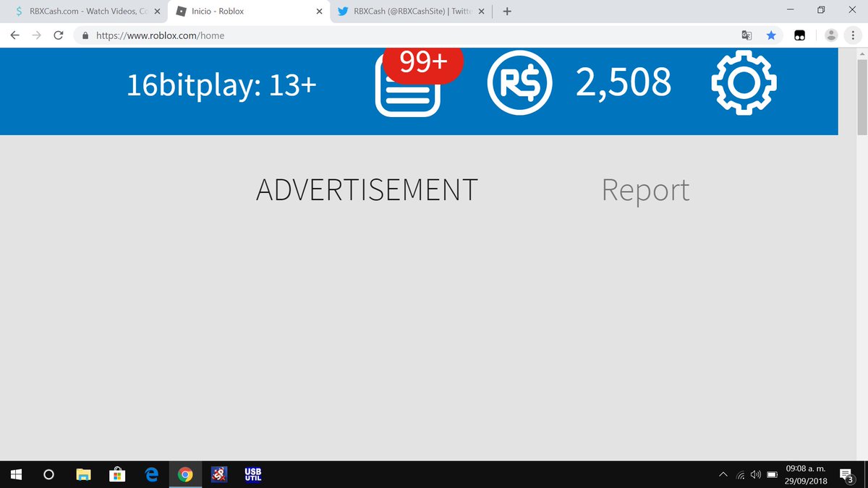
Task: Open the Wi-Fi network panel
Action: [741, 475]
